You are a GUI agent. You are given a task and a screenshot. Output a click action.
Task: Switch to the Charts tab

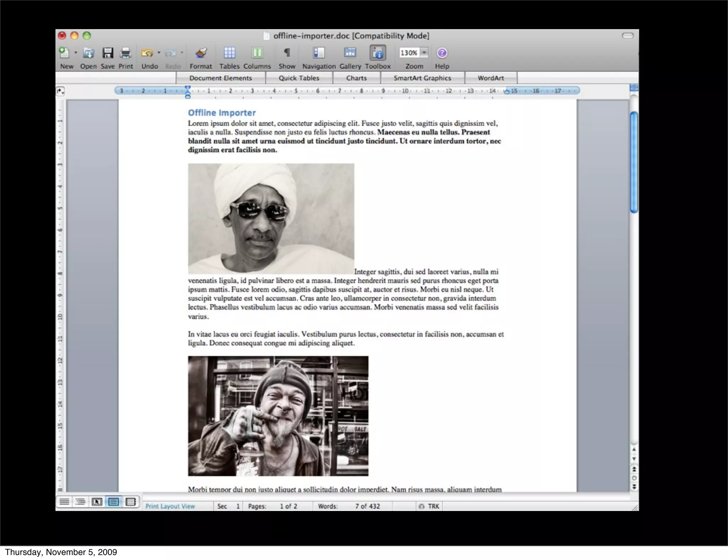pyautogui.click(x=356, y=78)
